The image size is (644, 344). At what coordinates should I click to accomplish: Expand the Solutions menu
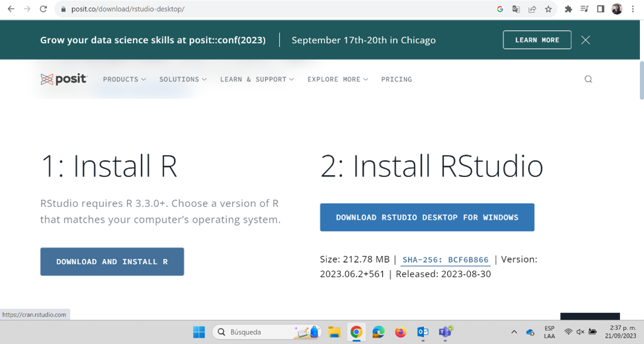pyautogui.click(x=183, y=79)
